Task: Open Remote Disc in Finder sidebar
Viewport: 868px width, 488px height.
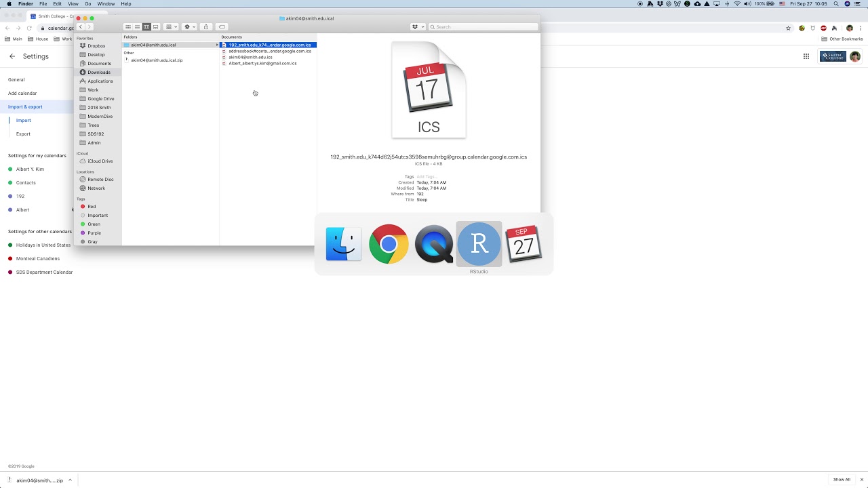Action: point(100,180)
